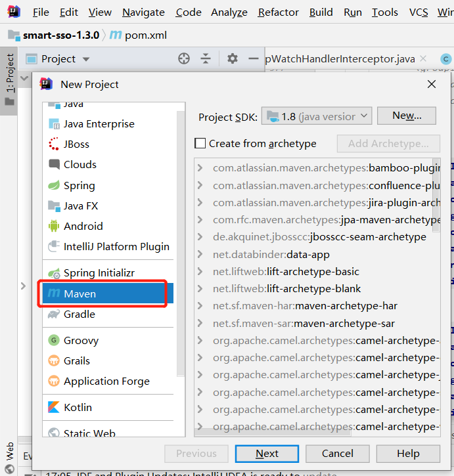The width and height of the screenshot is (454, 476).
Task: Select the Groovy G icon
Action: coord(54,340)
